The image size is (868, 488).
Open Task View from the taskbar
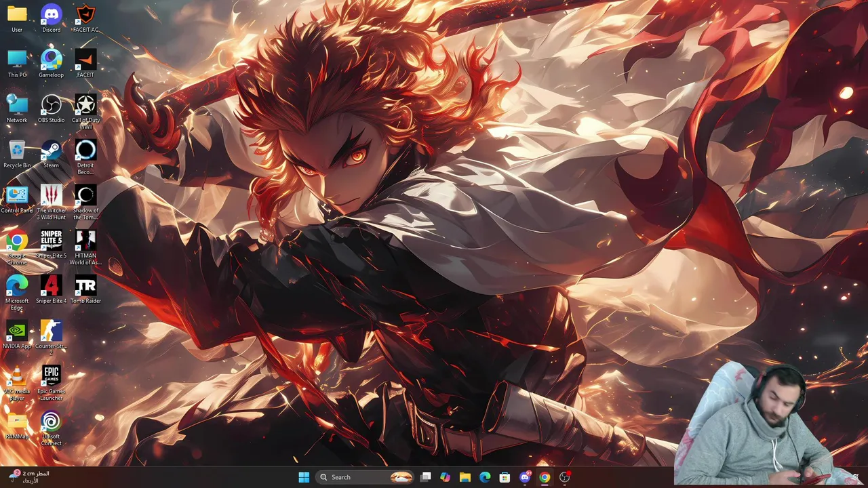point(425,477)
